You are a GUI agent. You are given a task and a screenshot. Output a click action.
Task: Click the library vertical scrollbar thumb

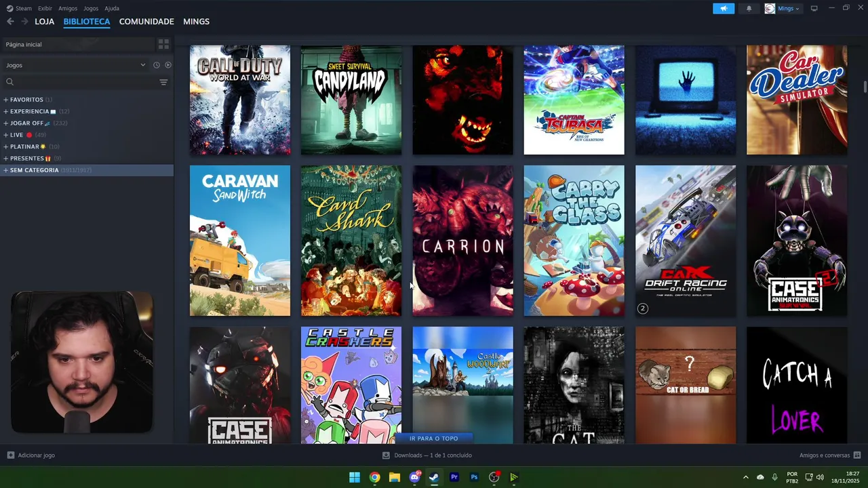[x=865, y=88]
